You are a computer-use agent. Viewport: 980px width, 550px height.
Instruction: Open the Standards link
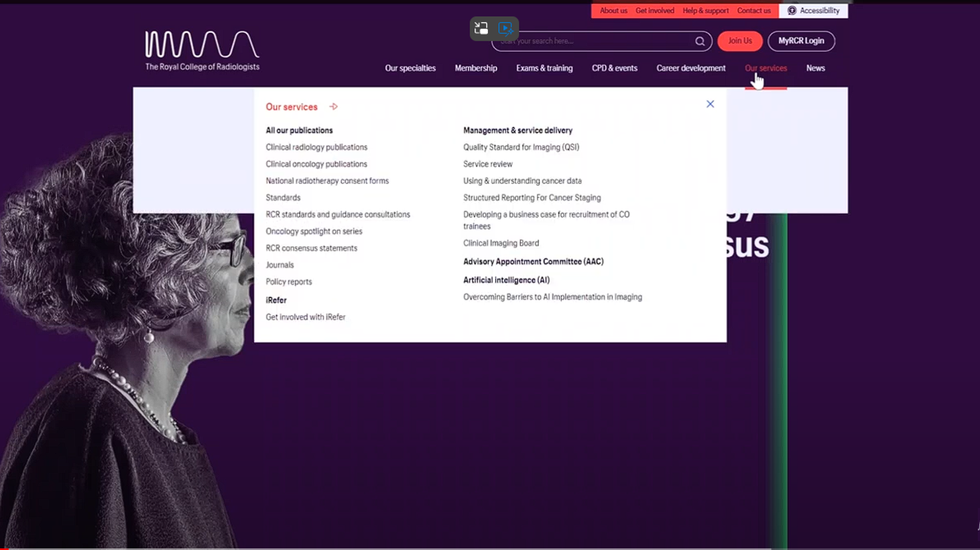pyautogui.click(x=283, y=198)
